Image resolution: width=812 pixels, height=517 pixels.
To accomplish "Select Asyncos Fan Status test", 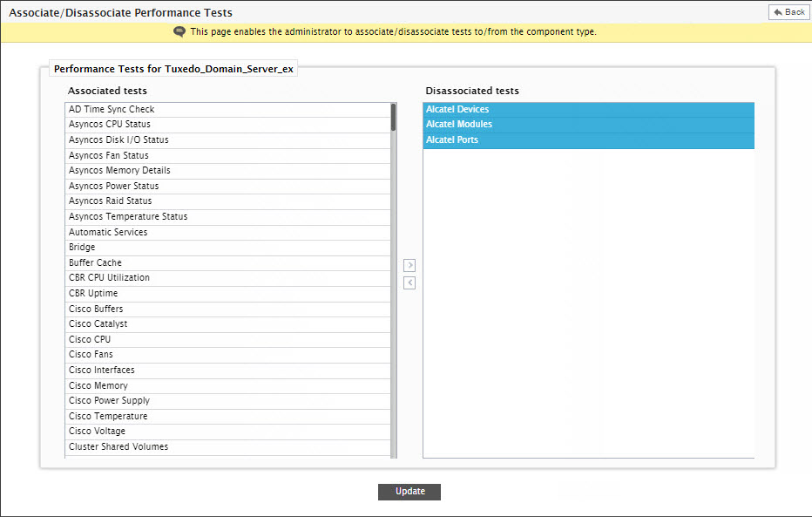I will [228, 155].
